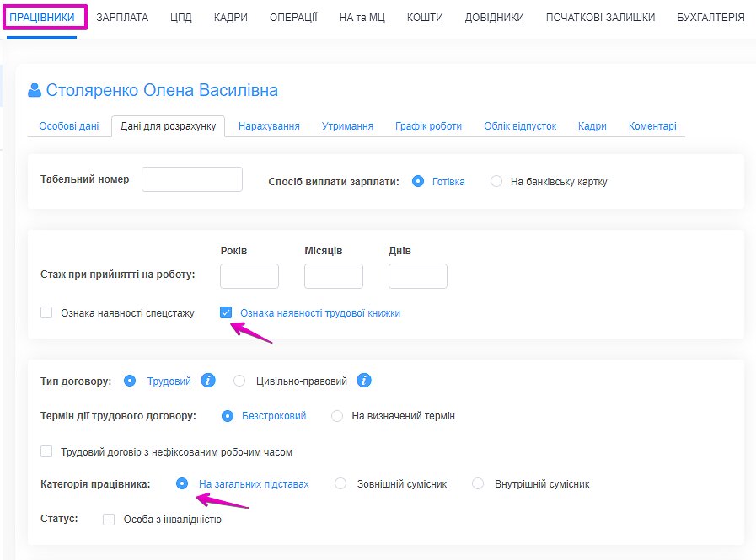
Task: Switch to the Особові дані tab
Action: pyautogui.click(x=69, y=126)
